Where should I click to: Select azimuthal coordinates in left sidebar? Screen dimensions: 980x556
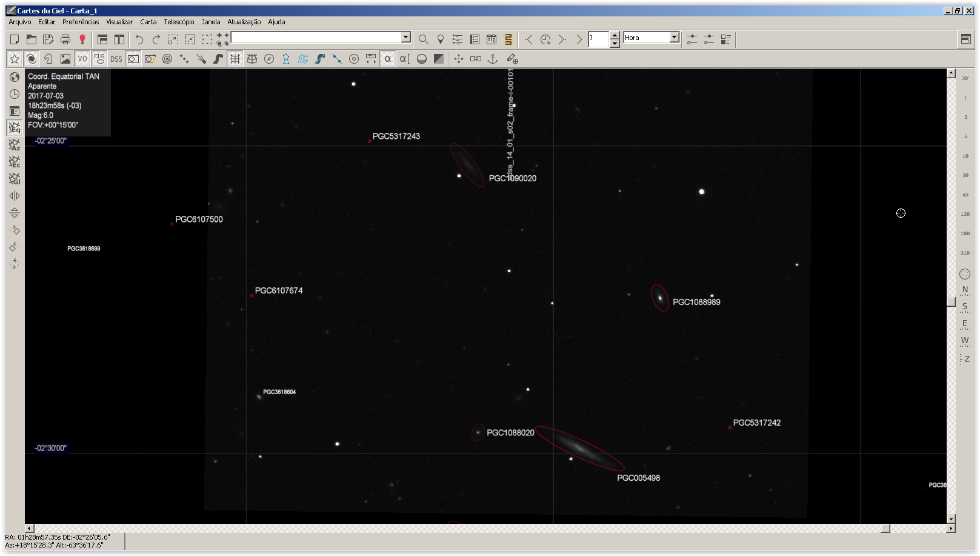pos(15,145)
